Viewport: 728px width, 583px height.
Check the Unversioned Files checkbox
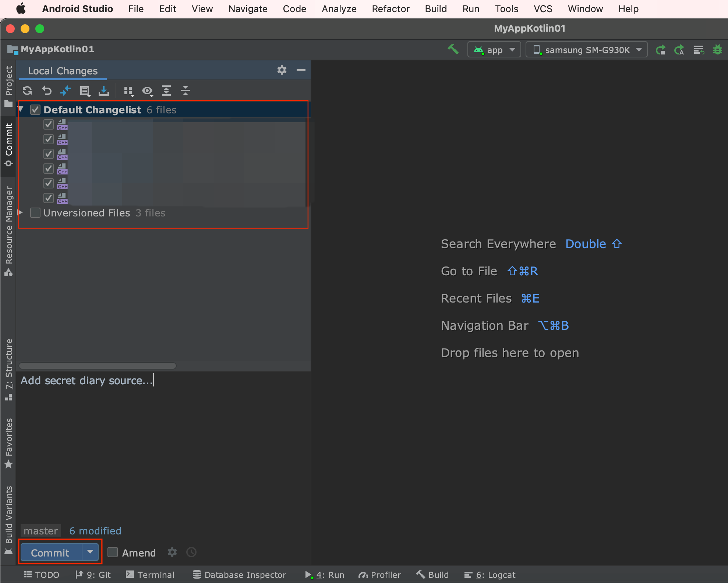click(35, 213)
